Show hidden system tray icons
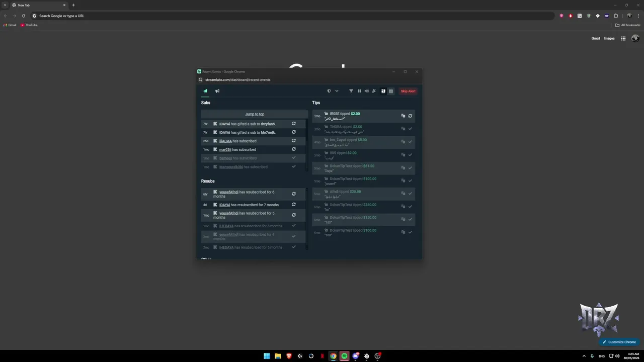 584,356
